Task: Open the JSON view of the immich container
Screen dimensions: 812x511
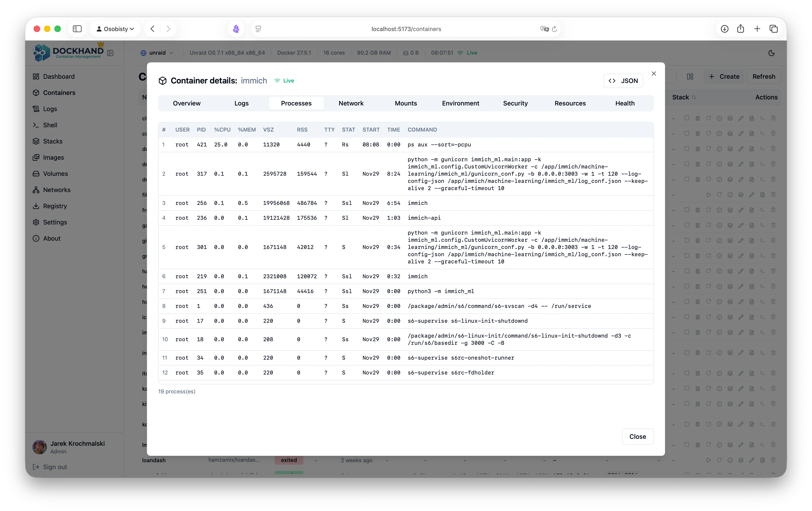Action: click(623, 81)
